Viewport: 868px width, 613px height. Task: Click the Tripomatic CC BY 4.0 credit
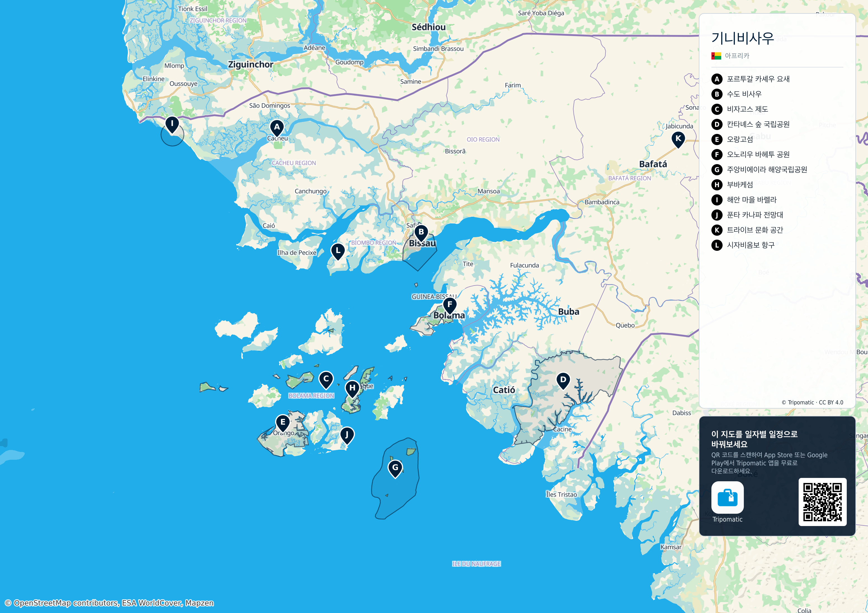click(x=812, y=402)
